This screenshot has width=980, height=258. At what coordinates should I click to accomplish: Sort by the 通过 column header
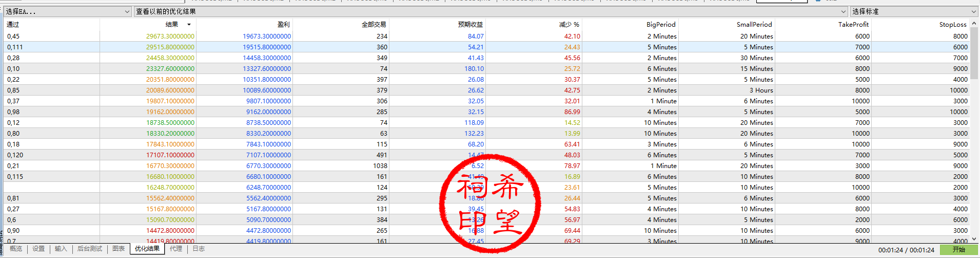pyautogui.click(x=13, y=25)
